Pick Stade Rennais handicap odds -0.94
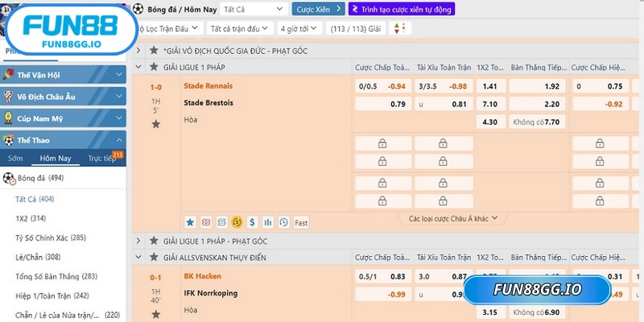Screen dimensions: 644x322 (x=383, y=86)
